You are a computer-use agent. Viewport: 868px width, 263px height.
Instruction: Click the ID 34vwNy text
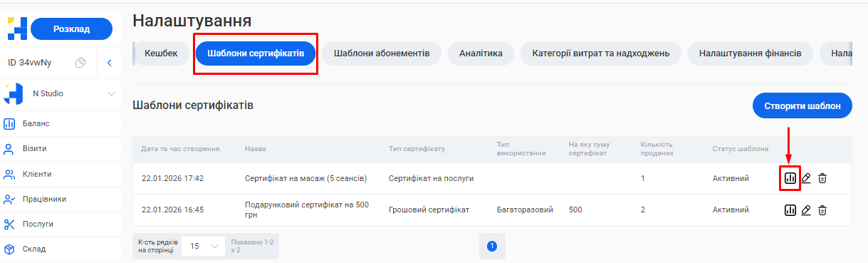tap(29, 63)
